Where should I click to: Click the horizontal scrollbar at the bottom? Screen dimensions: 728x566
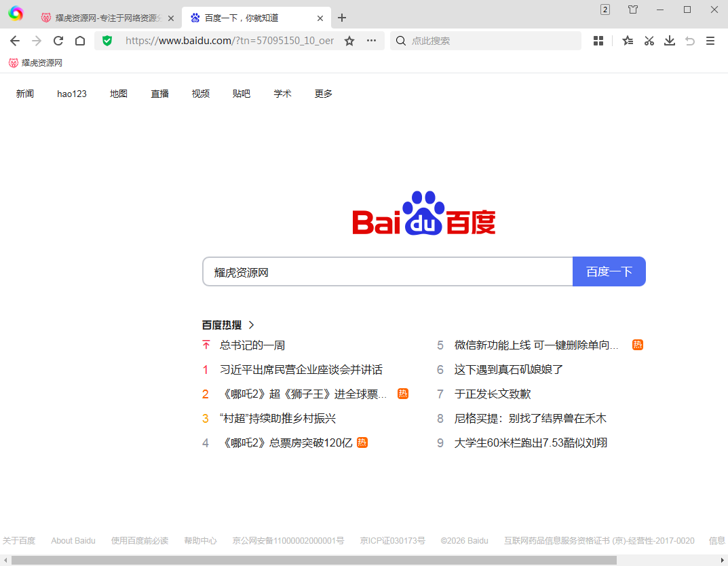pyautogui.click(x=313, y=560)
